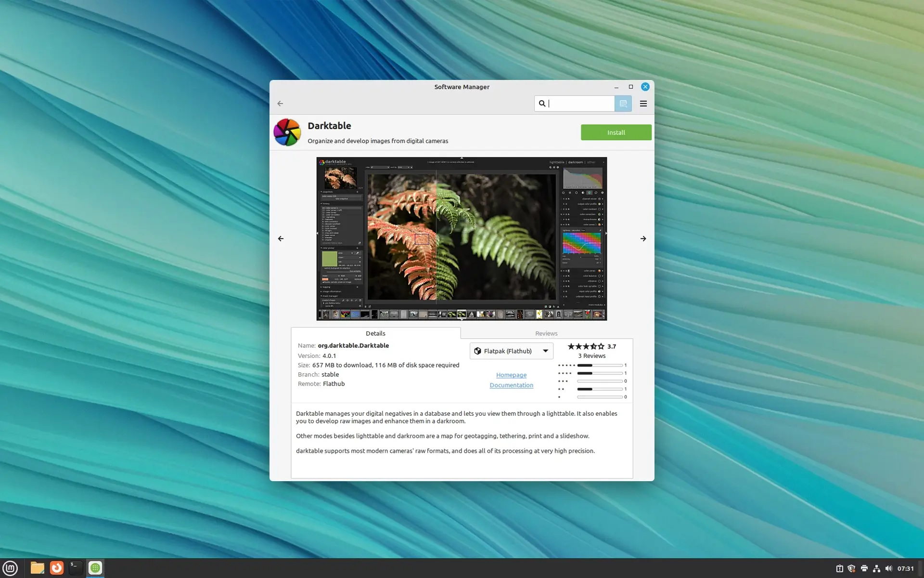Open the Homepage link

[x=511, y=375]
